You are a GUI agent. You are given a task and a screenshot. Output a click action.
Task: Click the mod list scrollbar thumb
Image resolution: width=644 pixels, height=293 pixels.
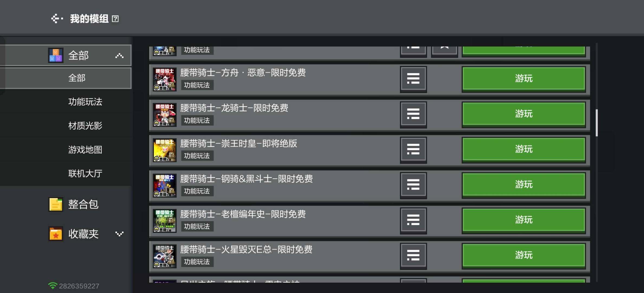(x=597, y=123)
